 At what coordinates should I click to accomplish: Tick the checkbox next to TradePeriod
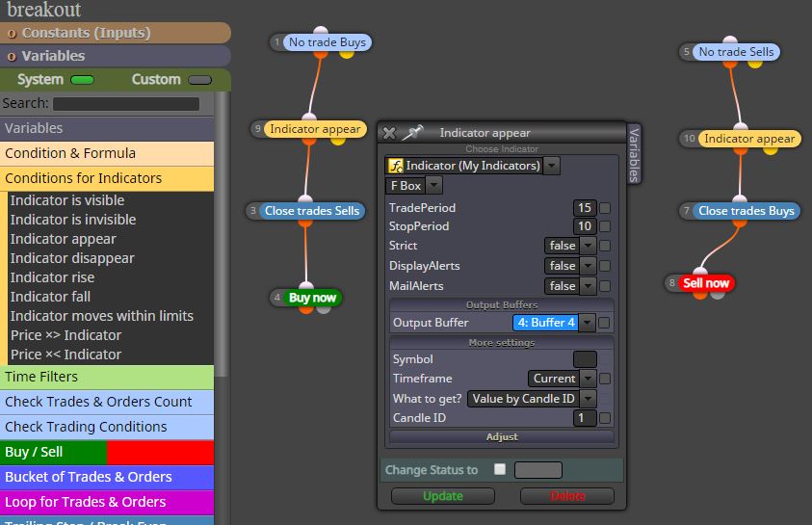[x=604, y=208]
